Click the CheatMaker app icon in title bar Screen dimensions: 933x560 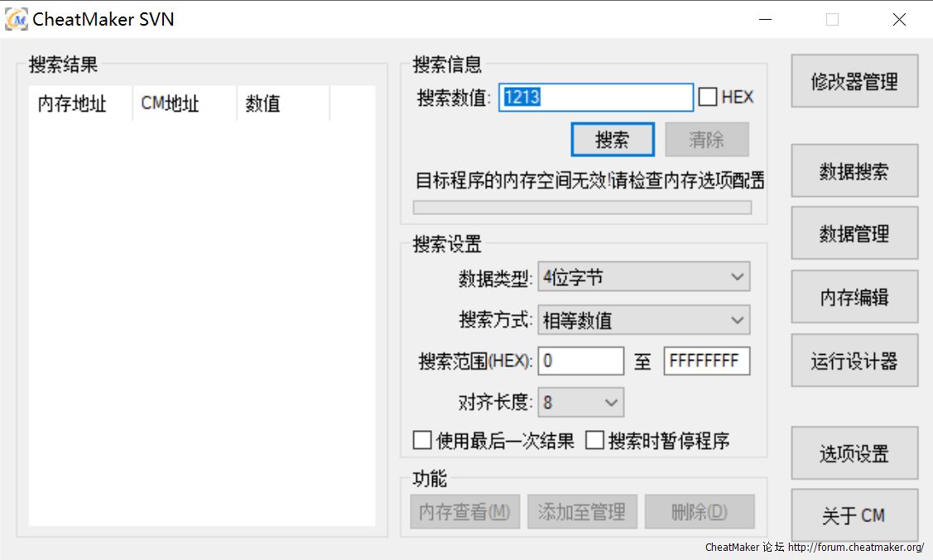coord(16,19)
